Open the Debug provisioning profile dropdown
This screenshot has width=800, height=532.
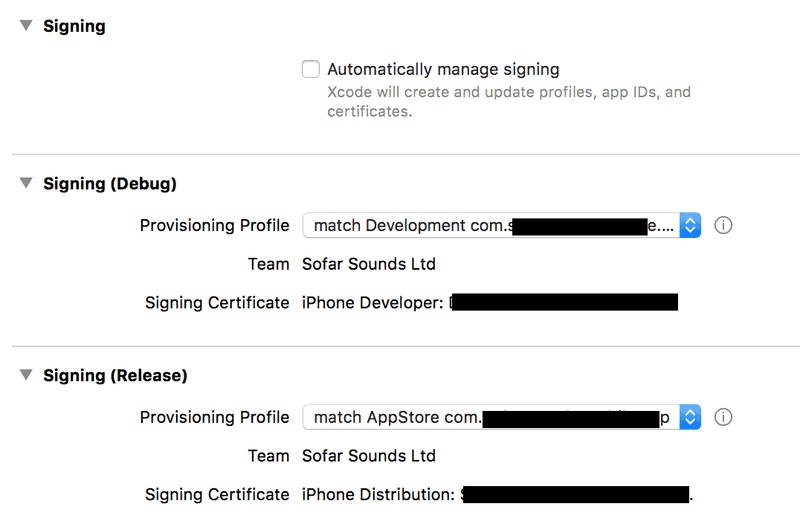coord(490,226)
